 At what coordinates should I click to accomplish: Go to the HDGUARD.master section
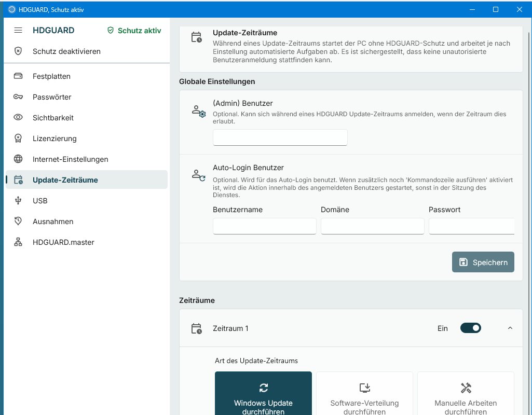click(87, 242)
